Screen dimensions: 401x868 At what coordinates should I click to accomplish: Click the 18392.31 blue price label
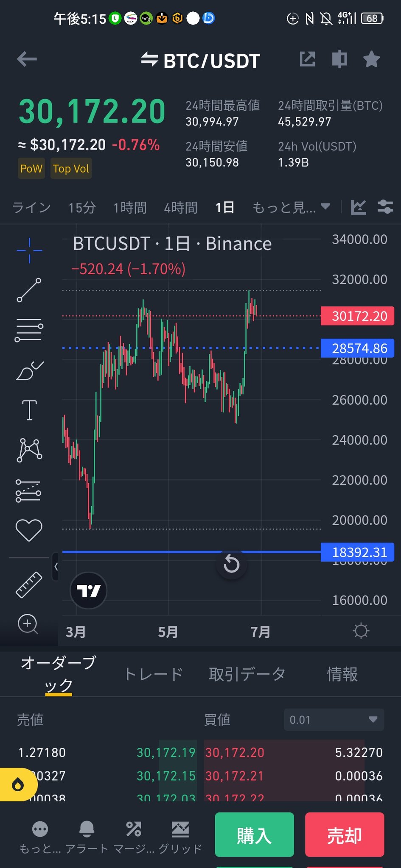[357, 552]
